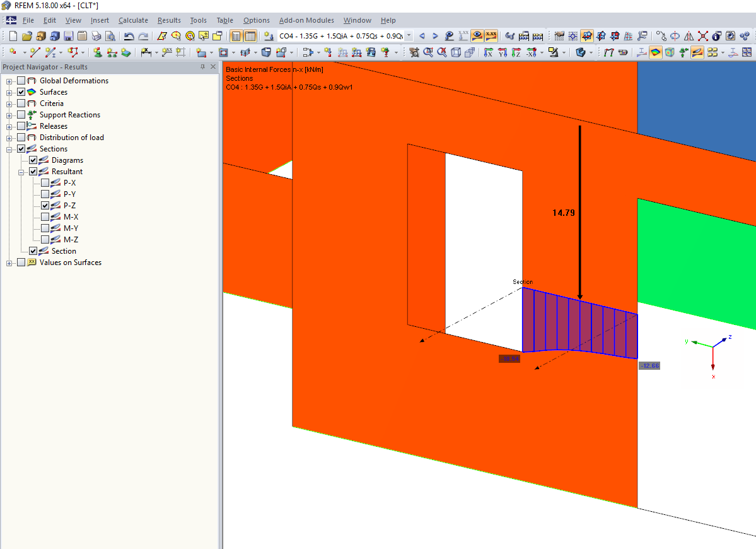Select the new member tool
Viewport: 756px width, 549px height.
(50, 52)
